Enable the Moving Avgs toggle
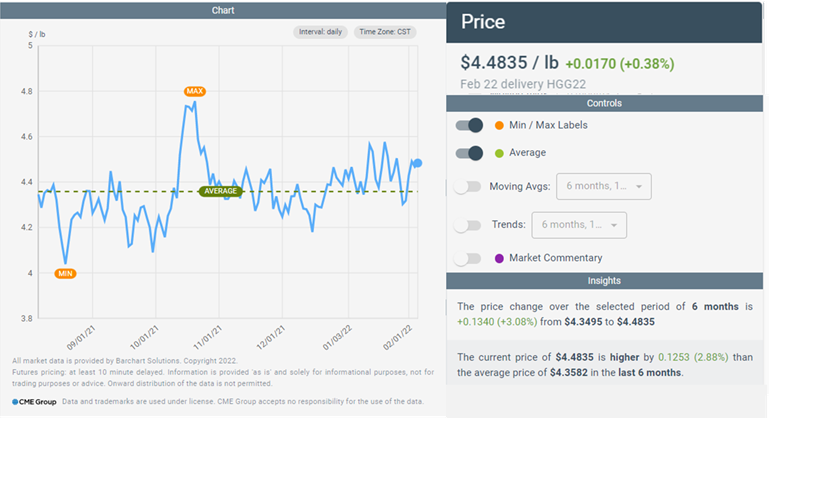The height and width of the screenshot is (502, 815). pos(467,187)
